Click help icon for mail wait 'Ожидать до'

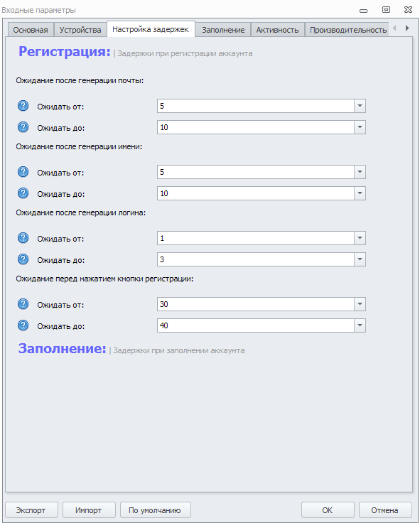tap(23, 127)
